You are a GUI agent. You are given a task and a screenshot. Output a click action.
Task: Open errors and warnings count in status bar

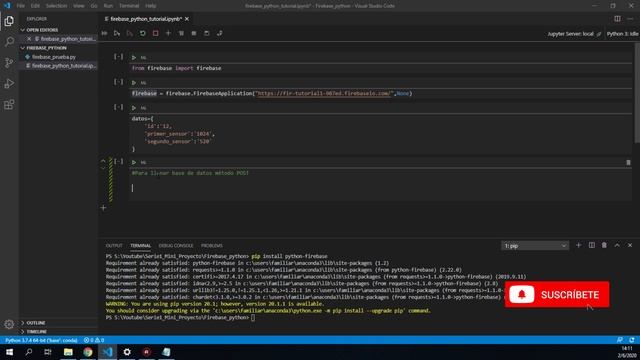pos(94,340)
